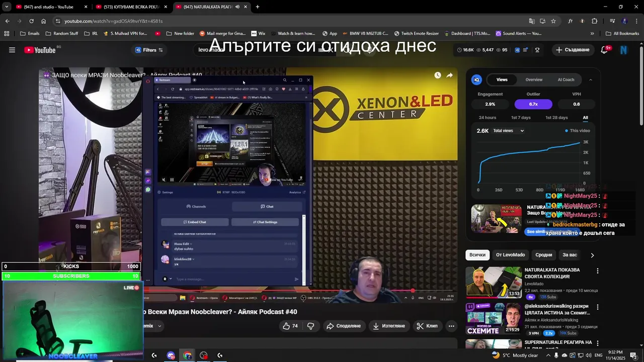644x362 pixels.
Task: Click the vidIQ logo in stats panel
Action: pyautogui.click(x=476, y=79)
